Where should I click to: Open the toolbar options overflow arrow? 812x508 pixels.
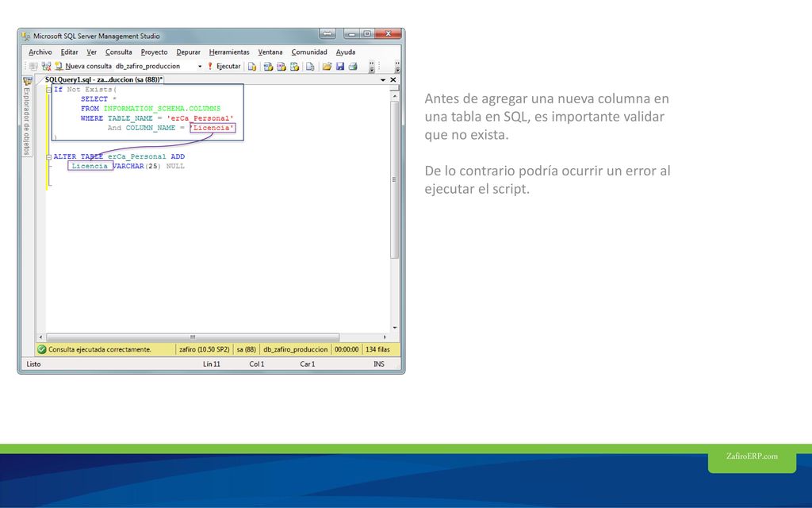click(371, 67)
